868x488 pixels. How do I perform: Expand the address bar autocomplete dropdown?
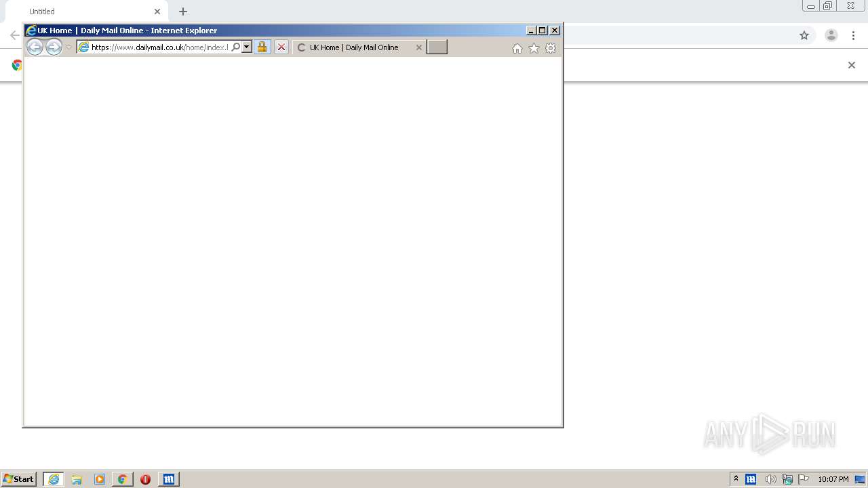pyautogui.click(x=247, y=47)
